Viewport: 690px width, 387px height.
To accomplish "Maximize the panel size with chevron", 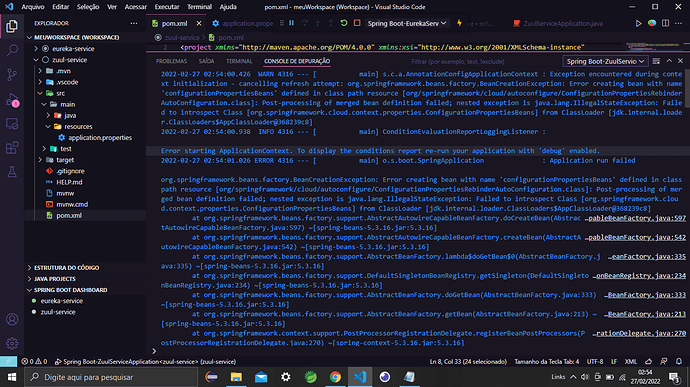I will pos(669,61).
